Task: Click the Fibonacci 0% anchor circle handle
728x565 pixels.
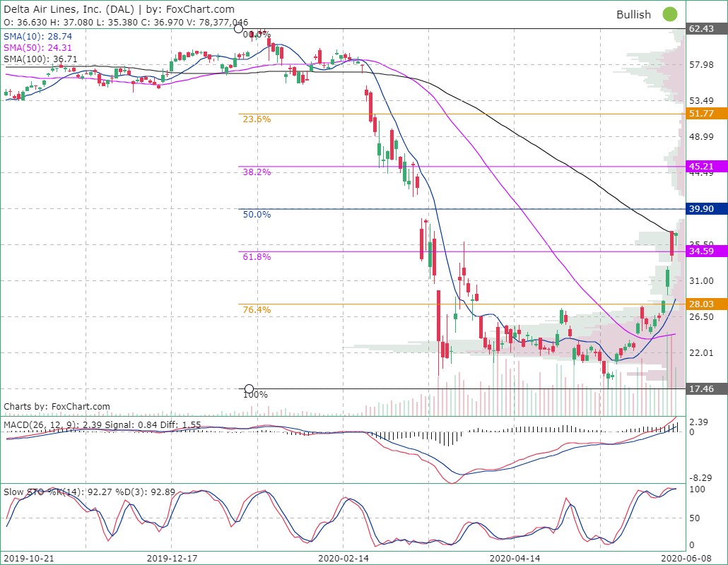Action: pos(239,29)
